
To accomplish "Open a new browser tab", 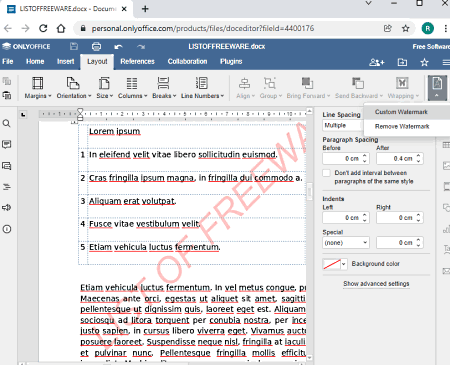I will [145, 9].
